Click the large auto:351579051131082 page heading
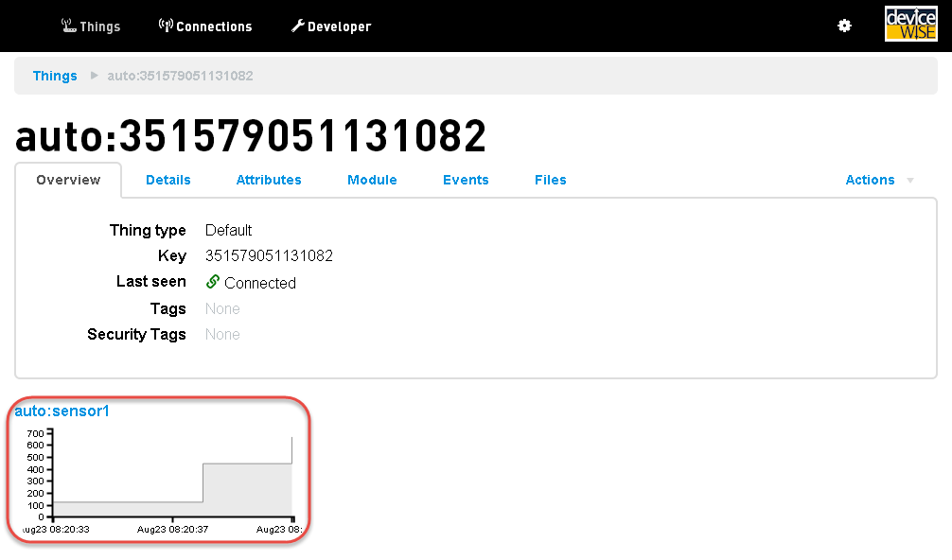 251,136
